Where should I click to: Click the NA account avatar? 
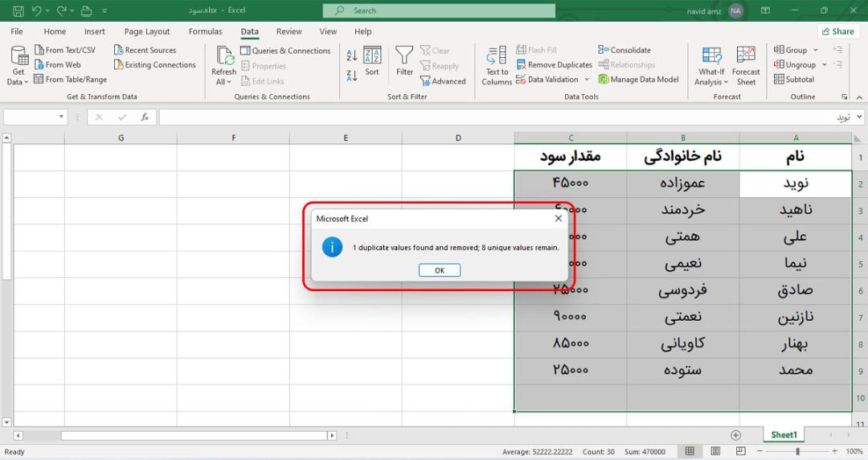(735, 10)
